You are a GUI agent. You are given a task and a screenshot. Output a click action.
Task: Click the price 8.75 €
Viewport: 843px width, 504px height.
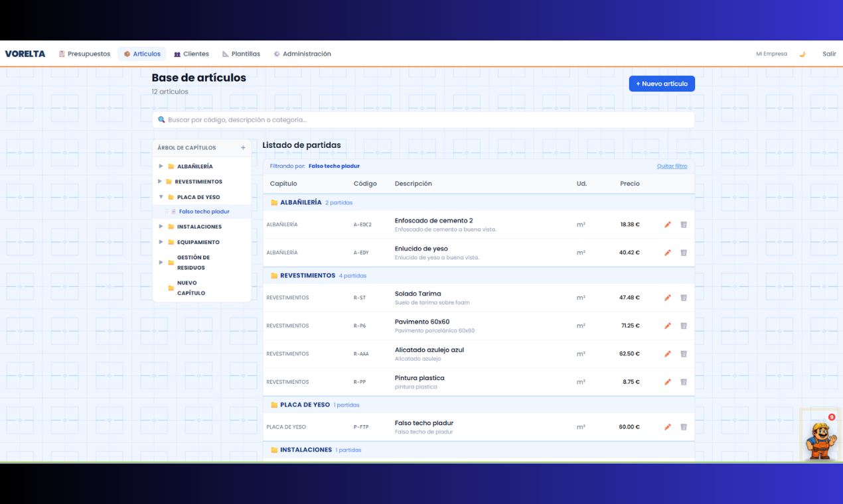[631, 382]
